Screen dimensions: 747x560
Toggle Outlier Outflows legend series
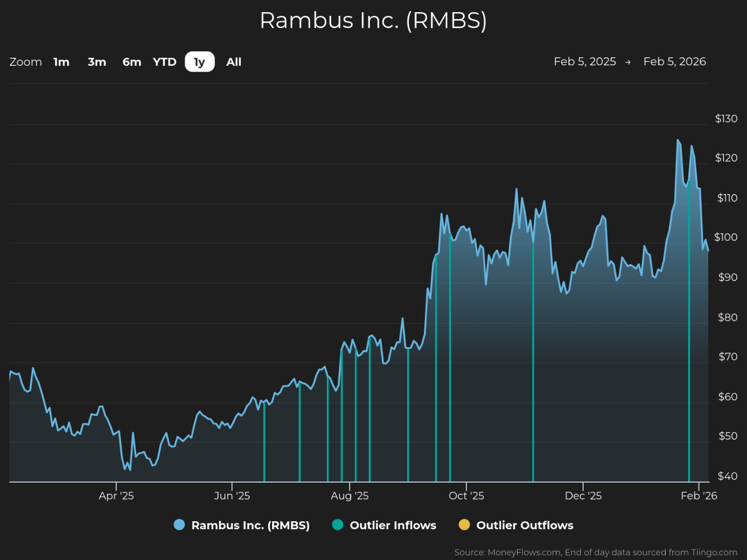[x=516, y=525]
